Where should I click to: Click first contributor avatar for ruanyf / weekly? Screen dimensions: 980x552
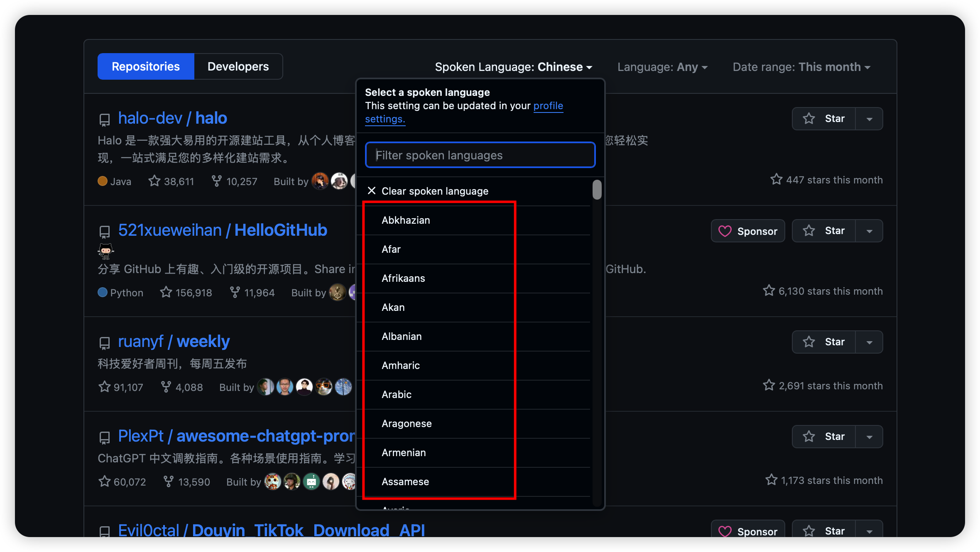click(265, 387)
